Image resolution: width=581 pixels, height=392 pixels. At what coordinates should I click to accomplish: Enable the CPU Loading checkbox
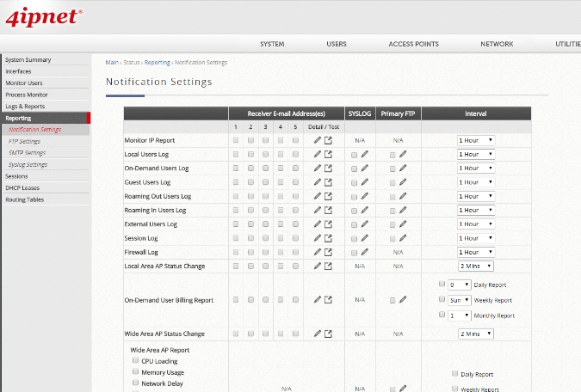pos(135,362)
